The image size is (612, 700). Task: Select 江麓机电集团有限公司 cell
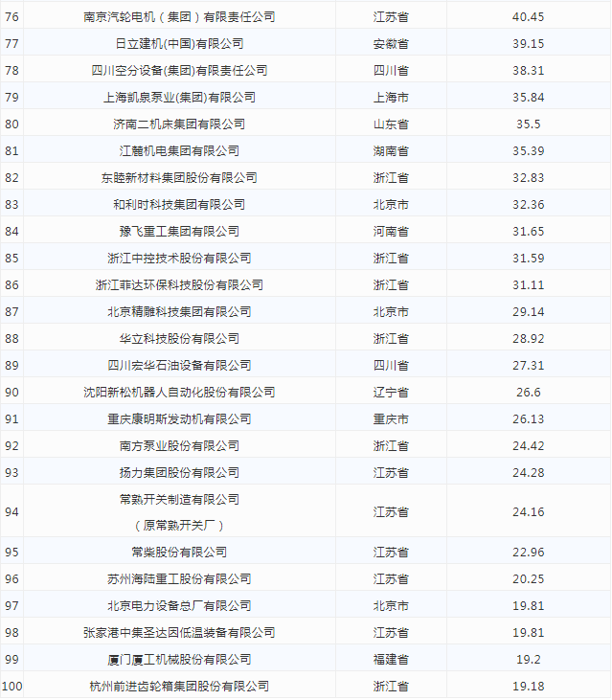(x=179, y=151)
